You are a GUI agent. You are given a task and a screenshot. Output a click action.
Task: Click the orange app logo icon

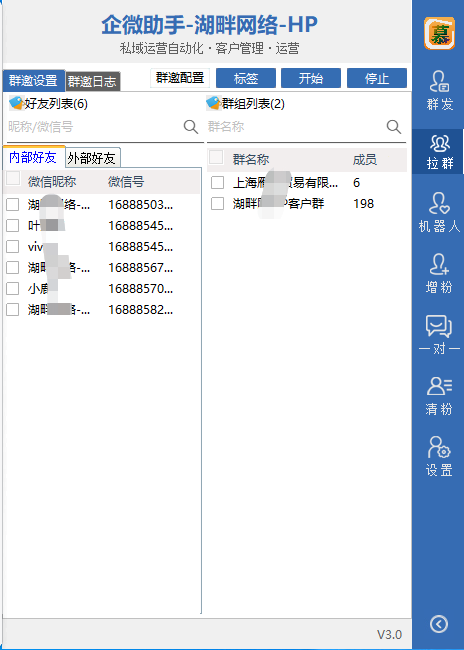click(x=439, y=33)
